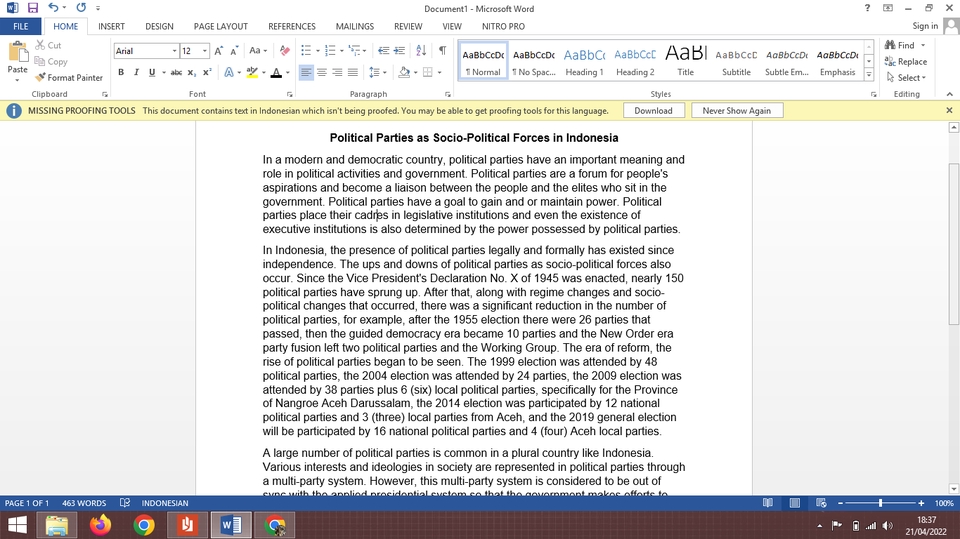Expand the Styles gallery

(x=869, y=75)
